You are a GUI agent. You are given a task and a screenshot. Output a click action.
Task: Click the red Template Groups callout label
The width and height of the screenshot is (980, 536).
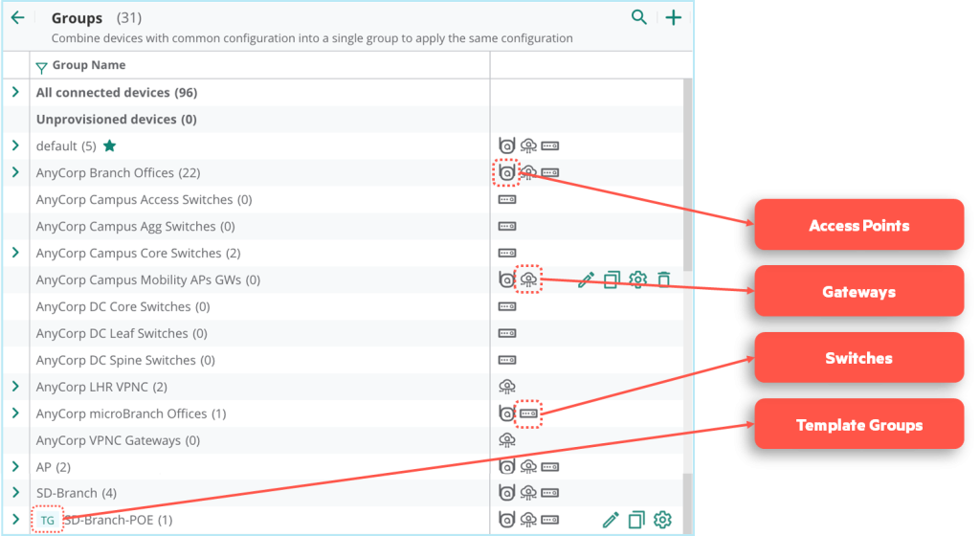pos(858,425)
